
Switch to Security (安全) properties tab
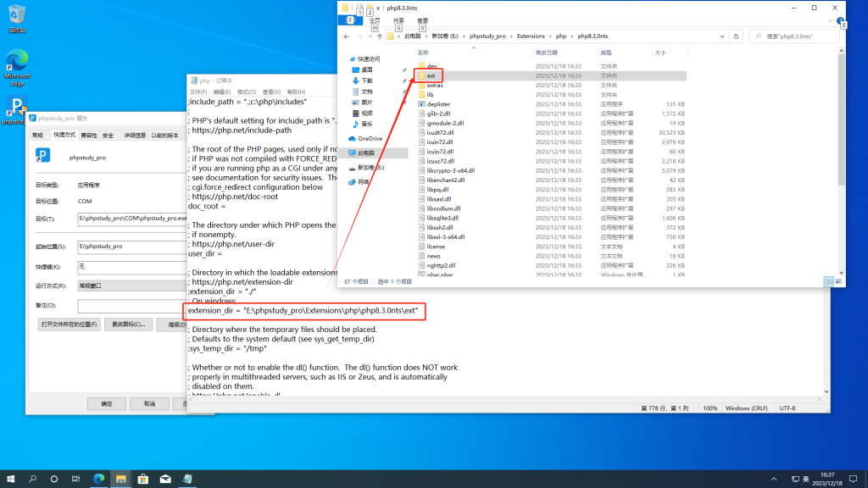coord(108,136)
